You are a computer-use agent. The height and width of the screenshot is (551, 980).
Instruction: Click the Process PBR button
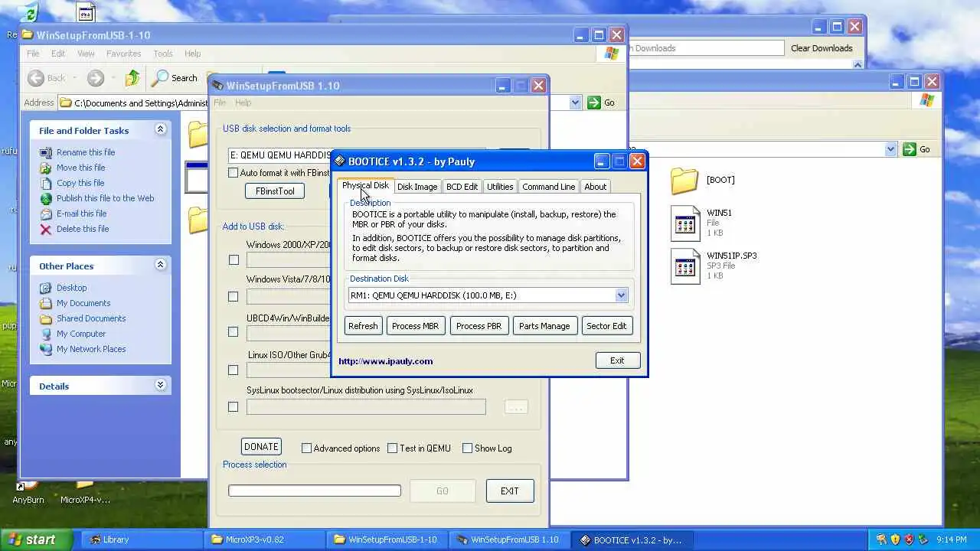(479, 326)
